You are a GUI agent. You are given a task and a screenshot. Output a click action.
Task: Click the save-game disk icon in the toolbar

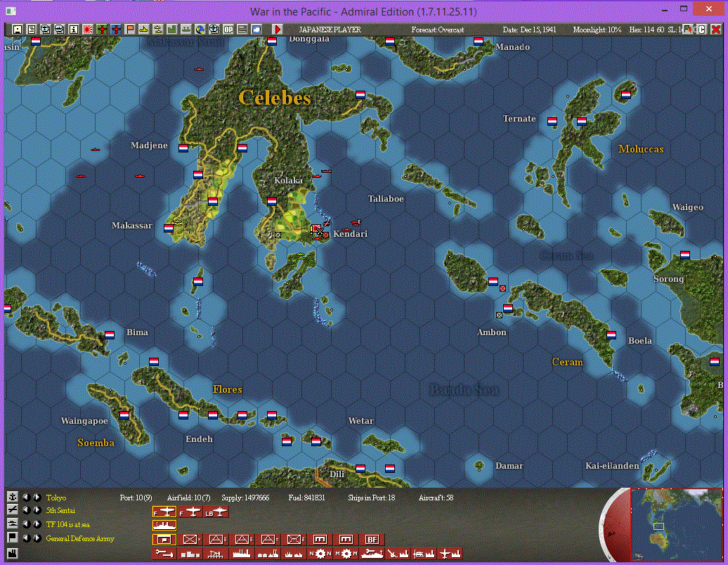pos(17,30)
